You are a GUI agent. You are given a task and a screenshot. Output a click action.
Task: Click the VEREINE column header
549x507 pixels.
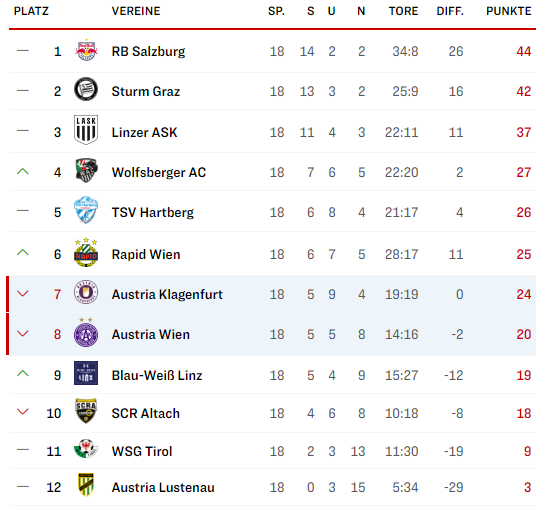click(x=136, y=11)
